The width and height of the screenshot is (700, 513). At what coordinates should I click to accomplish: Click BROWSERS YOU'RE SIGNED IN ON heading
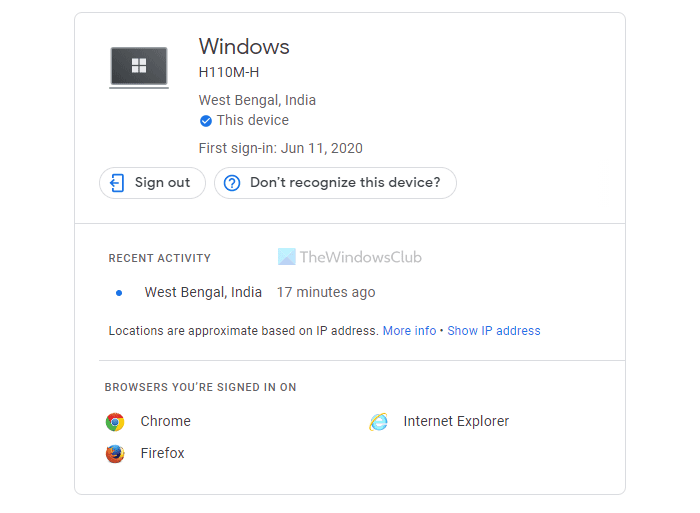(200, 387)
